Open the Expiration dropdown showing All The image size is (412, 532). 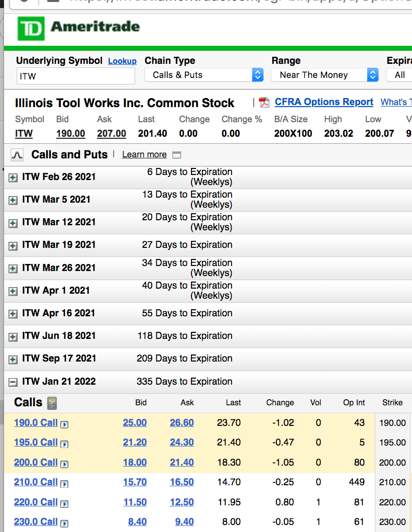pos(399,75)
